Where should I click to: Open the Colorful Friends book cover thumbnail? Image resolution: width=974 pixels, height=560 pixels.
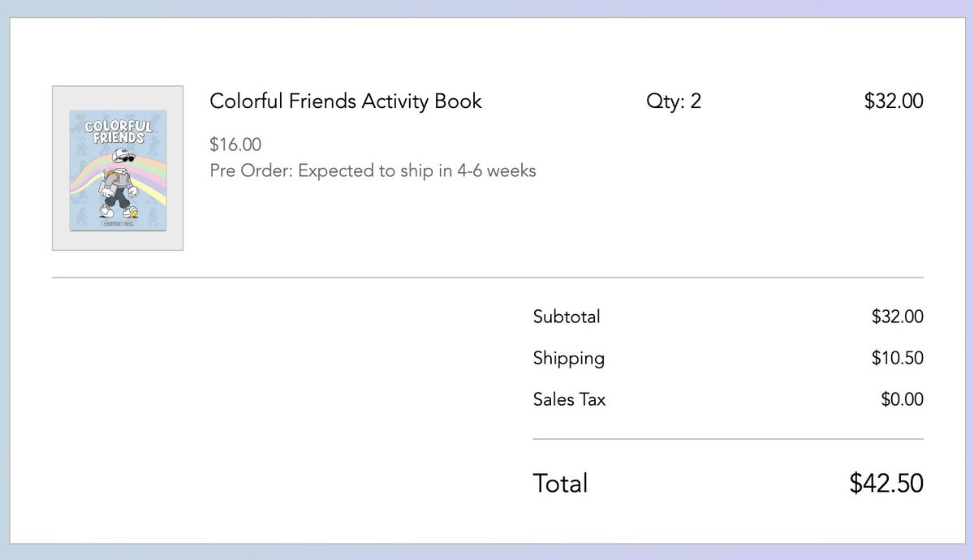click(x=118, y=170)
